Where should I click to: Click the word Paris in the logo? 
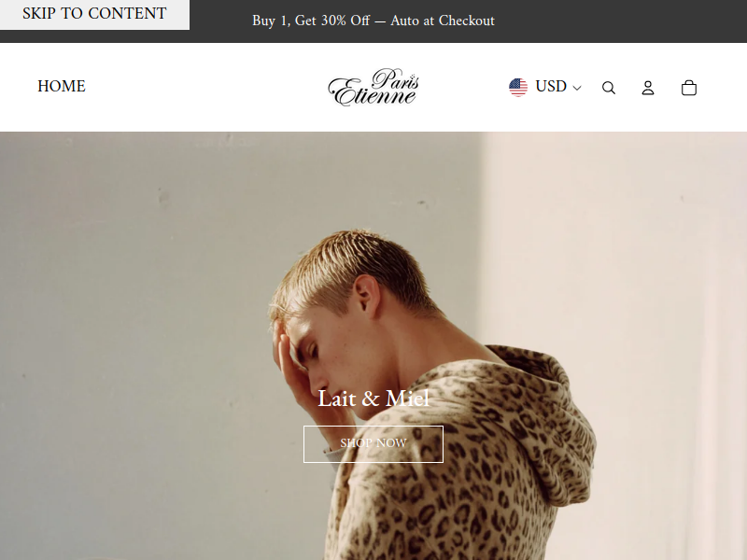point(395,79)
